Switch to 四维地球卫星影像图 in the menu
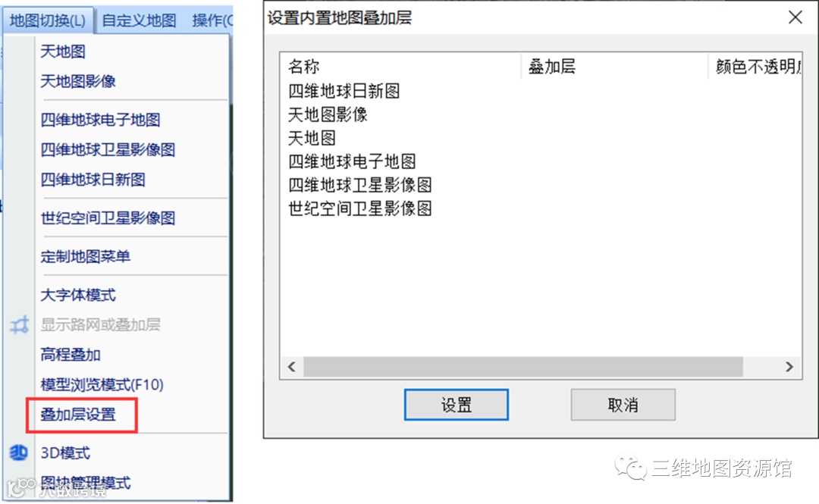 click(108, 150)
